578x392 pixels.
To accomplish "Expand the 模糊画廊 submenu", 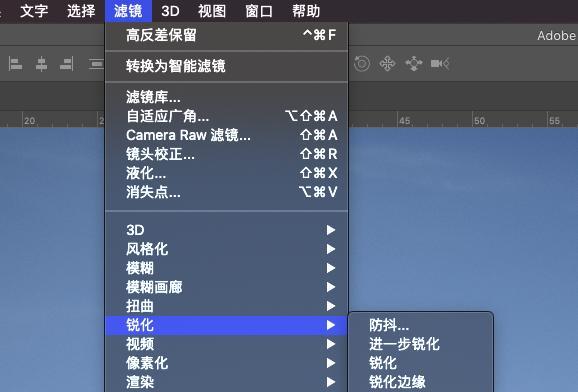I will 227,287.
